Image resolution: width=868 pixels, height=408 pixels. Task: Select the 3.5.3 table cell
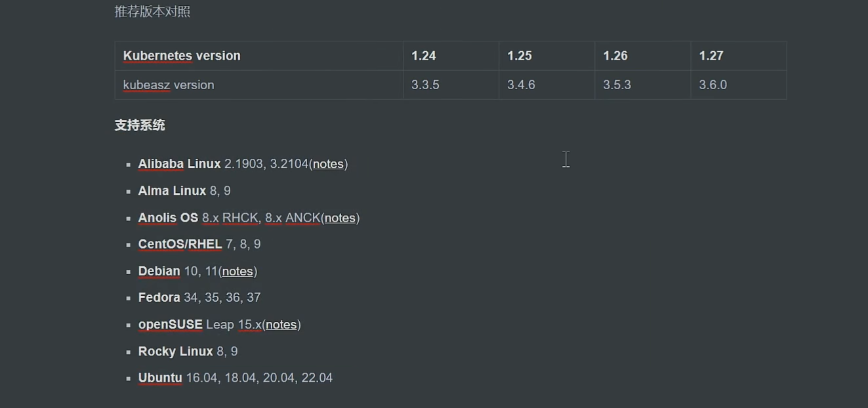point(617,85)
